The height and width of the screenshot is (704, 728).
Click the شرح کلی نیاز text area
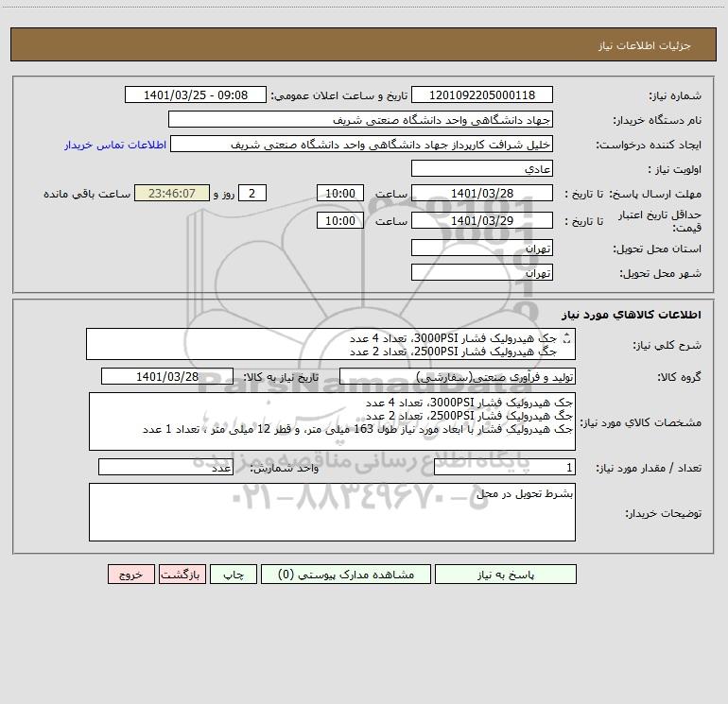[331, 344]
